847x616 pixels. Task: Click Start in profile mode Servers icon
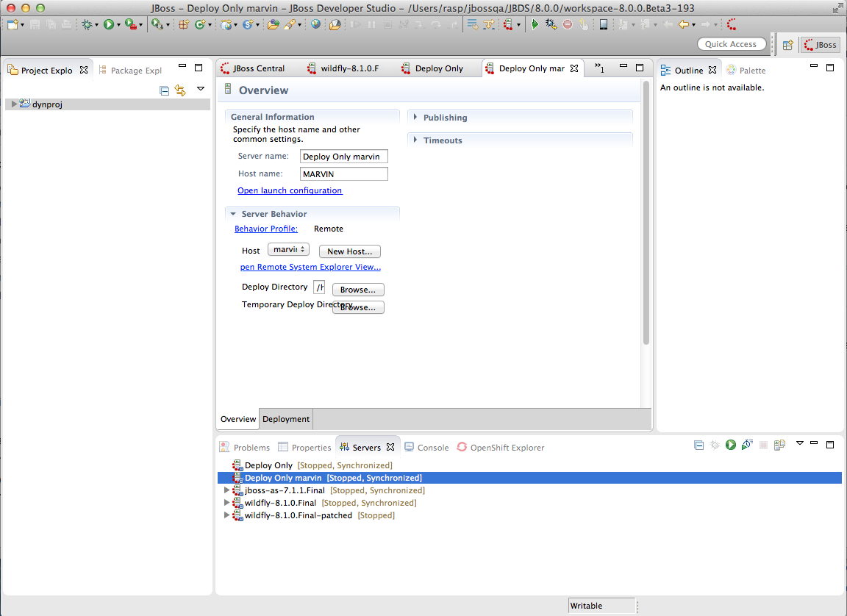coord(746,445)
